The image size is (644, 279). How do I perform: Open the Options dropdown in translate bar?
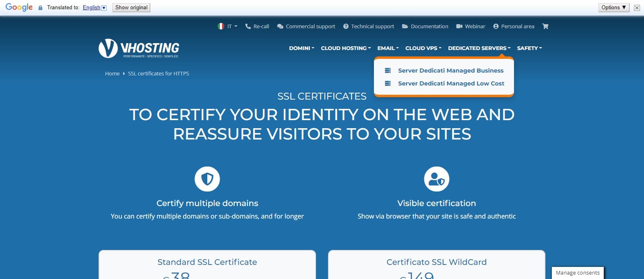tap(614, 8)
